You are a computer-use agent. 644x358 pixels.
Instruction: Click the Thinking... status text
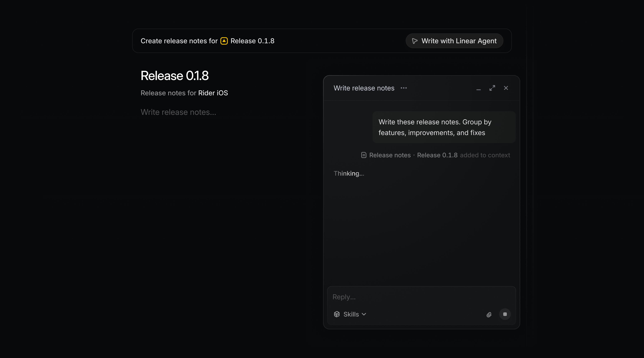(349, 173)
